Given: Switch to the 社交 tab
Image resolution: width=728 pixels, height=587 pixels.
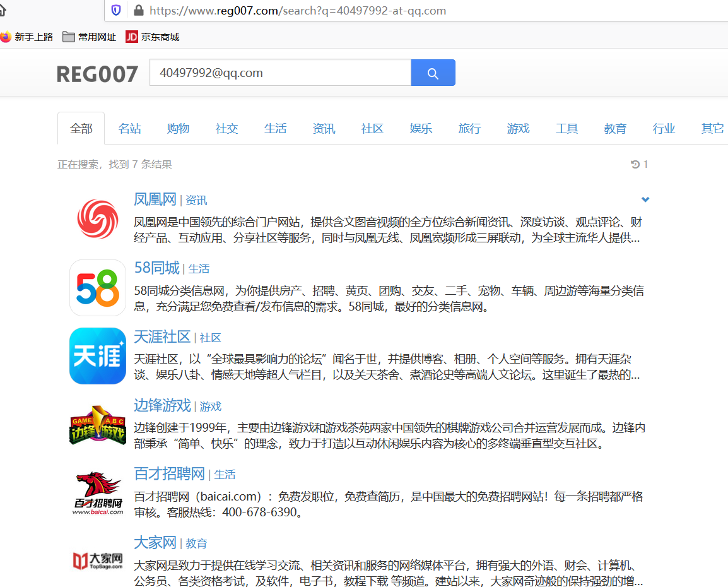Looking at the screenshot, I should [x=226, y=128].
